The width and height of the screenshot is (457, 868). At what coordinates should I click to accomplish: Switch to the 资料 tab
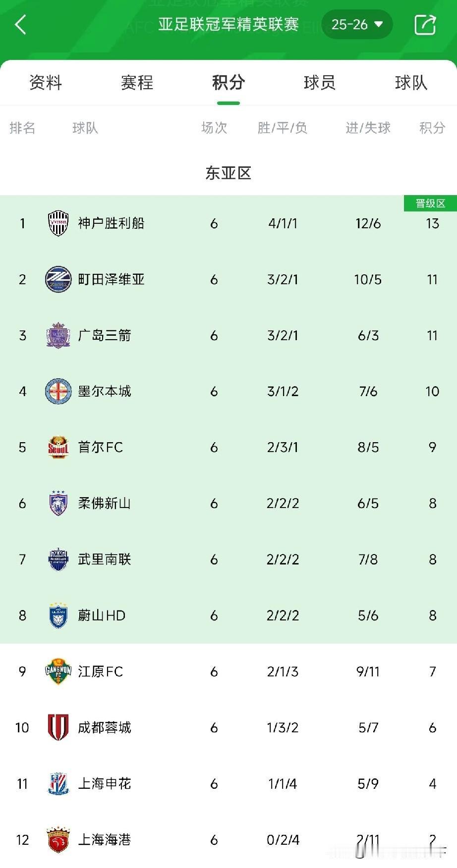tap(46, 83)
